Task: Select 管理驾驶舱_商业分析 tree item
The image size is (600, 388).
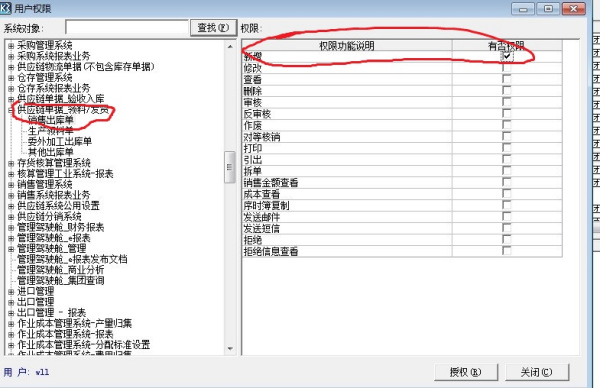Action: [x=60, y=270]
